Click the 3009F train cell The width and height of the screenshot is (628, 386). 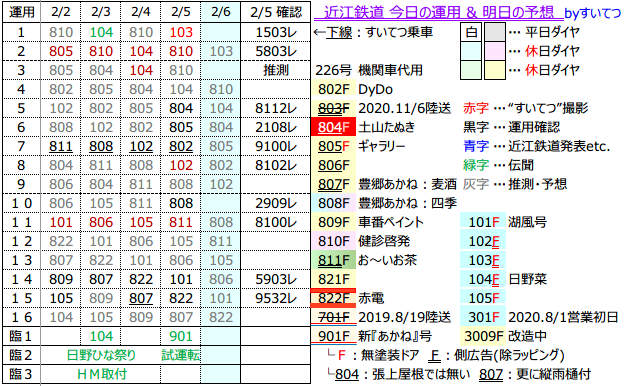(483, 336)
